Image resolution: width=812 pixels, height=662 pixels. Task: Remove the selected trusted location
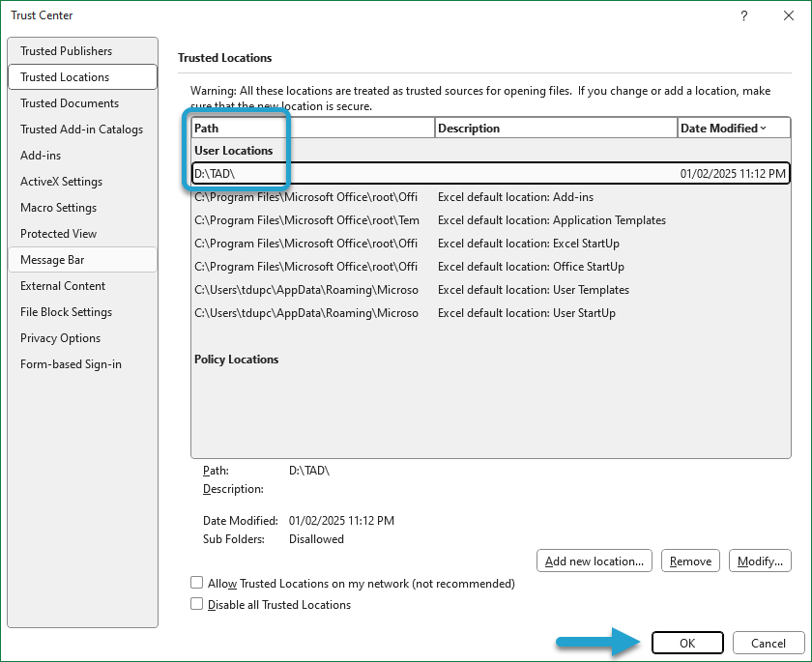(690, 561)
